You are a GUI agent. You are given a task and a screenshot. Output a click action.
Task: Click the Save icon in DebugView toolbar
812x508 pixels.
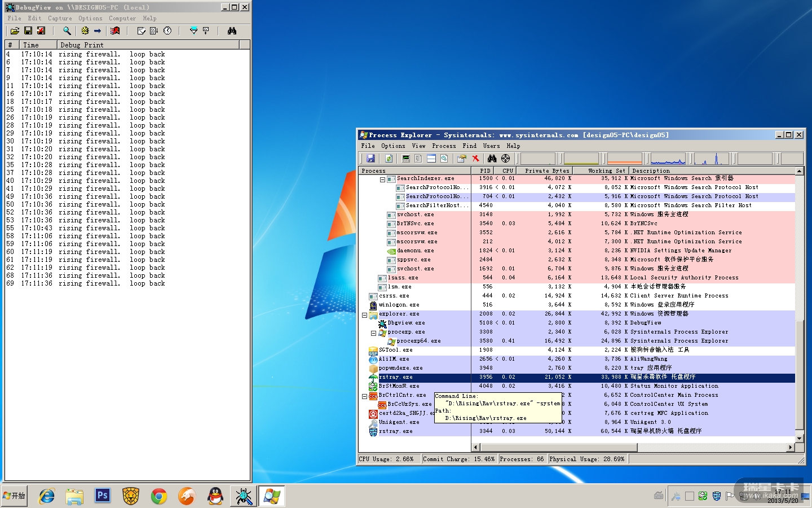click(x=28, y=31)
